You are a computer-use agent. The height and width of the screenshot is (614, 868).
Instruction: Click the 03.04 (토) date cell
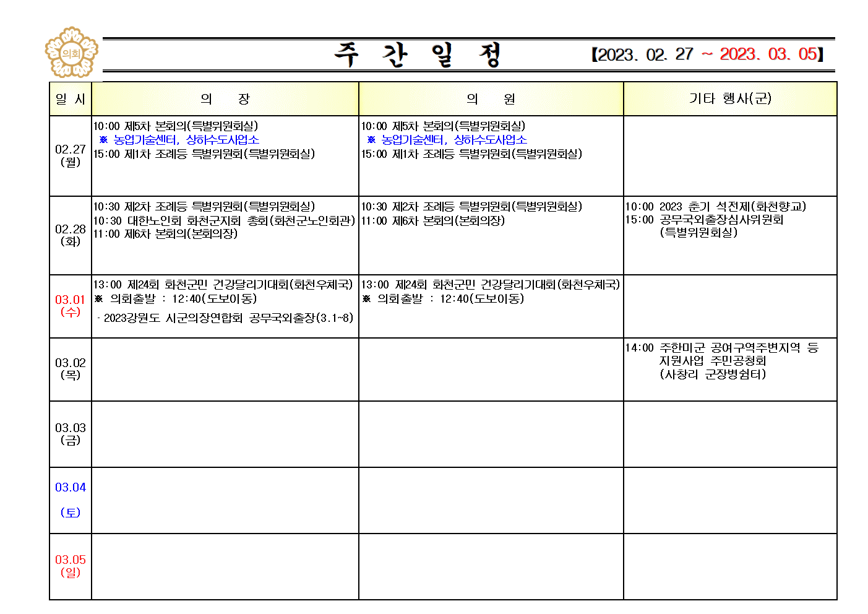pos(71,500)
